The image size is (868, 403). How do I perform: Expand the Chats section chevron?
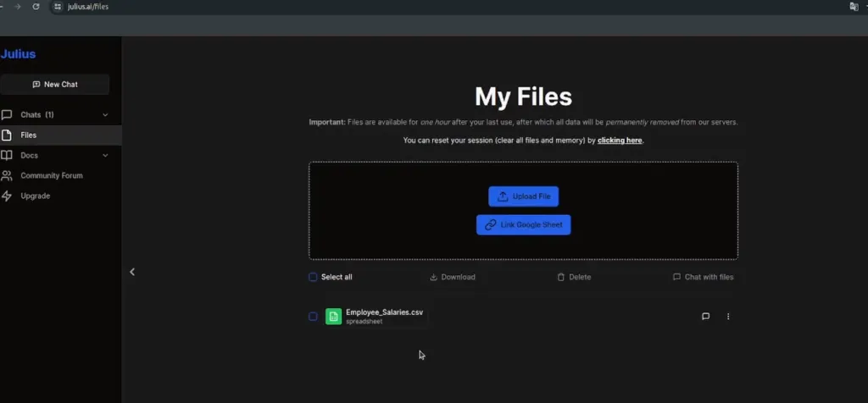[105, 115]
